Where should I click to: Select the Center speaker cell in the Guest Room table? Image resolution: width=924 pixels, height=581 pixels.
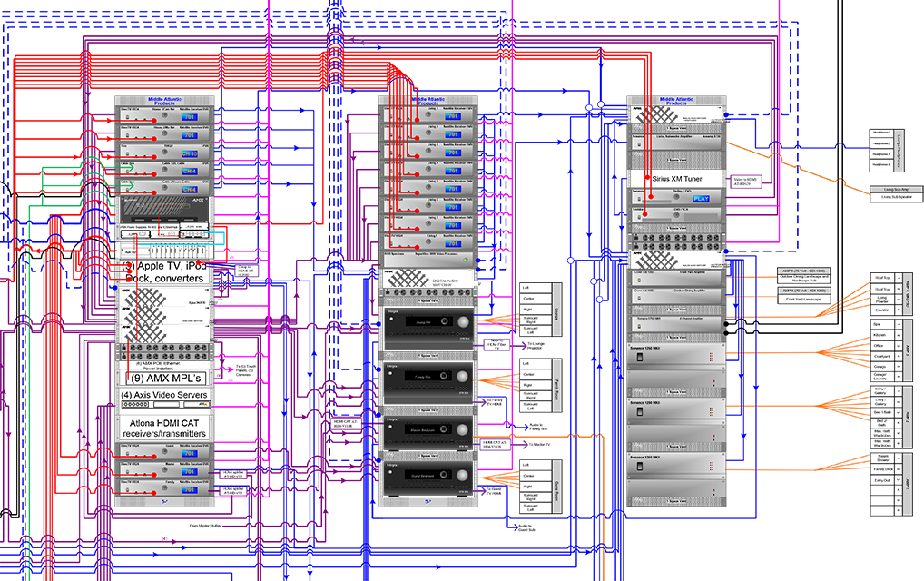[x=536, y=476]
